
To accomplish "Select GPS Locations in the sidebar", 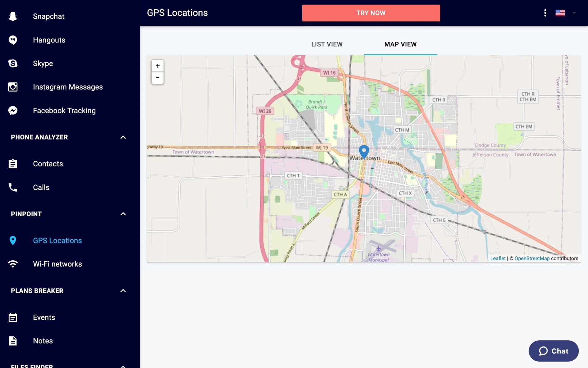I will coord(70,240).
